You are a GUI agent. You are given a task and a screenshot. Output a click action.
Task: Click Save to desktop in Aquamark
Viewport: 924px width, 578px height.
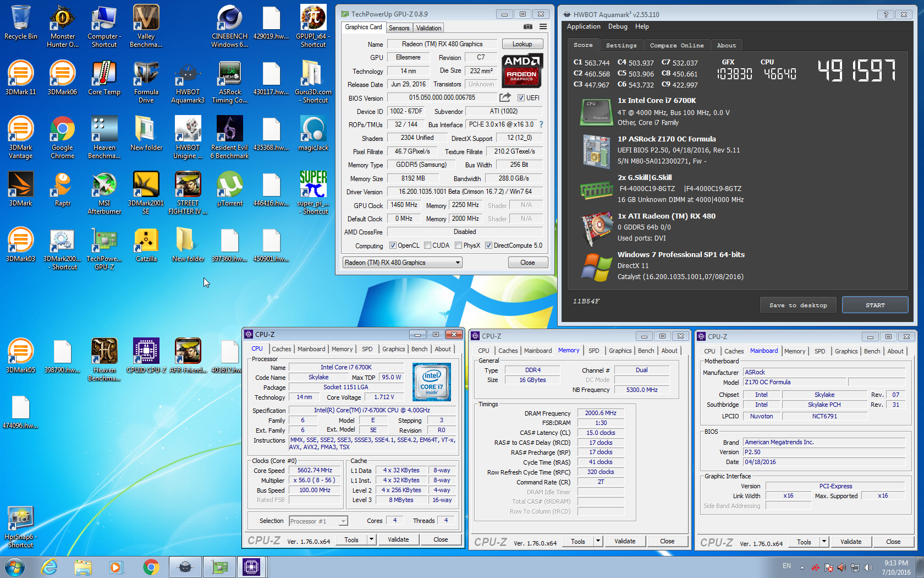(x=798, y=305)
